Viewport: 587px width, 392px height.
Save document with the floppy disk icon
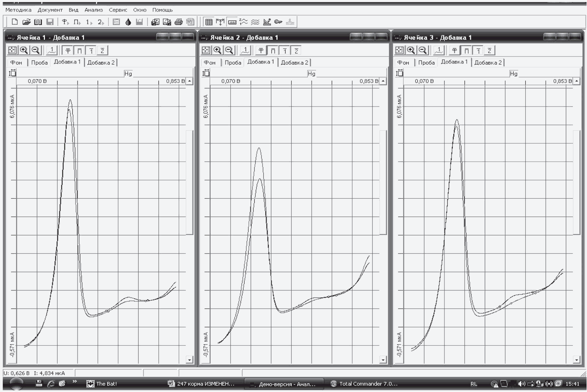tap(50, 22)
